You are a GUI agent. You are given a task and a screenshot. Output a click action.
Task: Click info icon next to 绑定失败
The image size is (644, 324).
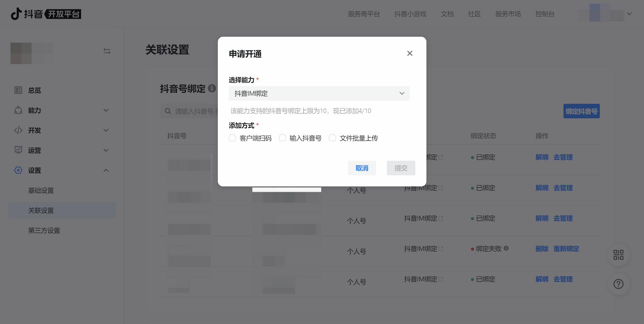(x=506, y=248)
